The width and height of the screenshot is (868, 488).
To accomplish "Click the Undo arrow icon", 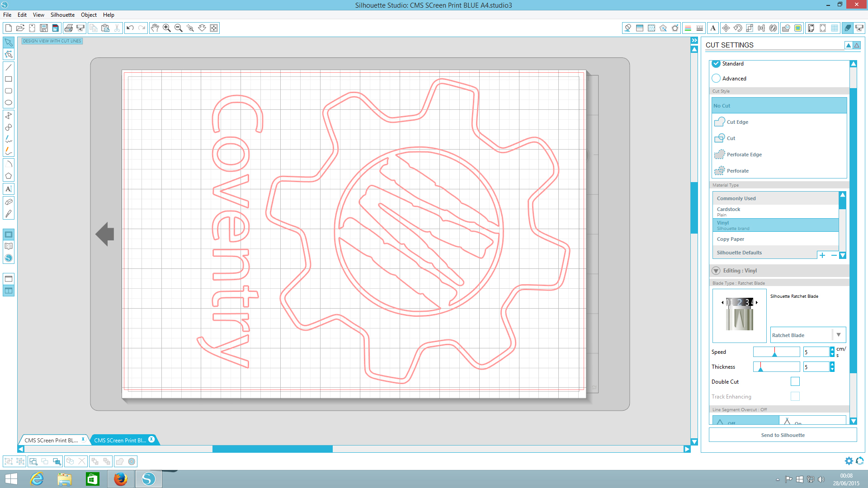I will (130, 28).
